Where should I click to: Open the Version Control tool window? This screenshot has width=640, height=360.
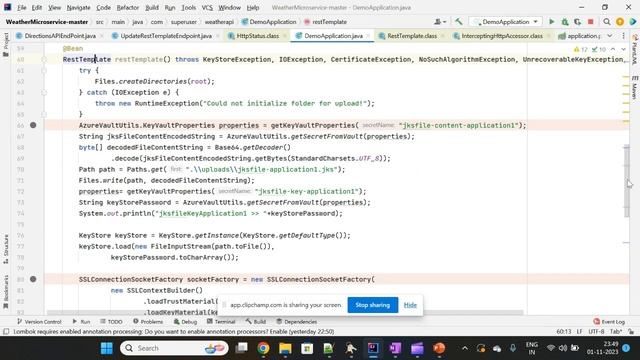point(39,322)
